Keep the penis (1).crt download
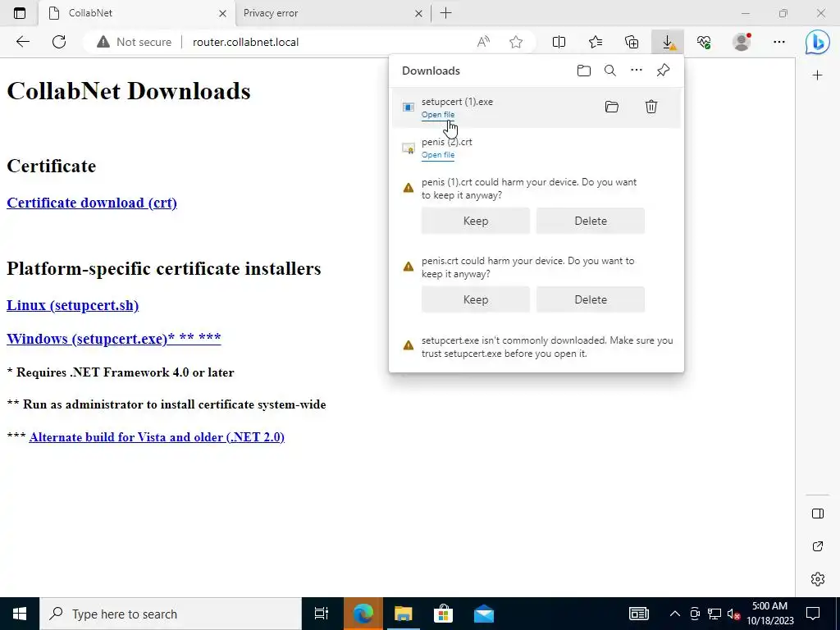840x630 pixels. pyautogui.click(x=476, y=221)
